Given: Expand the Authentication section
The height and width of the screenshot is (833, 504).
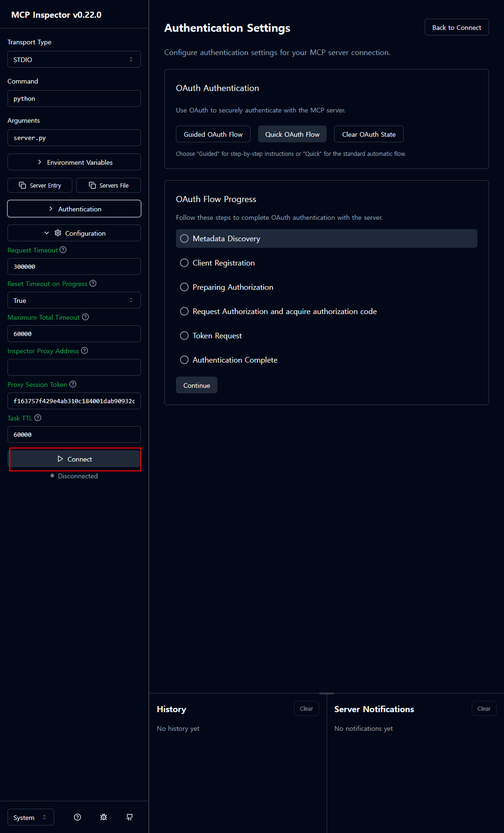Looking at the screenshot, I should coord(74,209).
